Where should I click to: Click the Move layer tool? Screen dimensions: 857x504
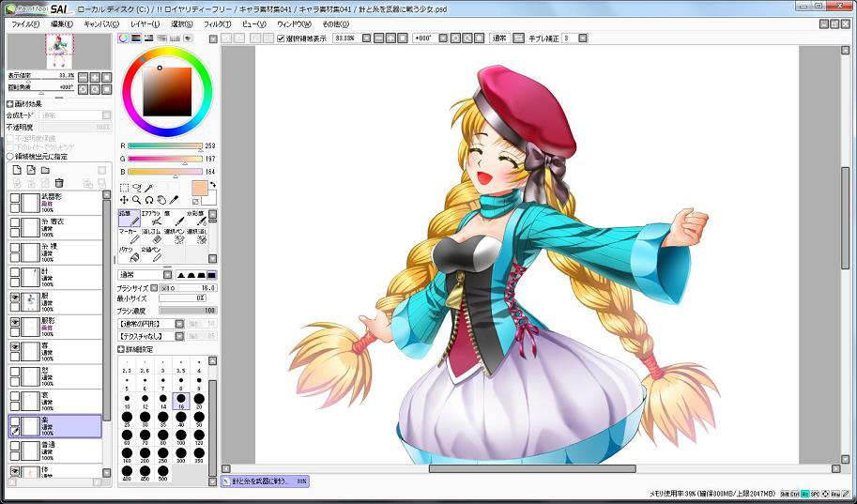coord(124,200)
